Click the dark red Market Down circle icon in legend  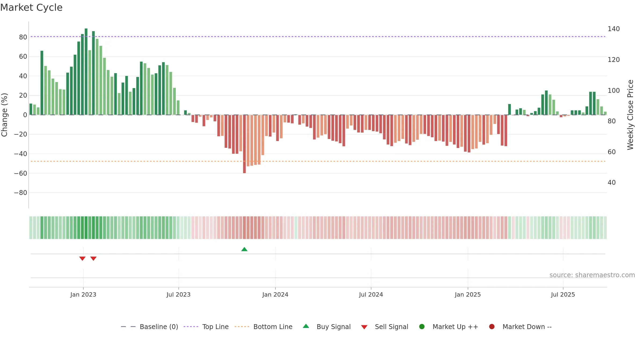(492, 327)
